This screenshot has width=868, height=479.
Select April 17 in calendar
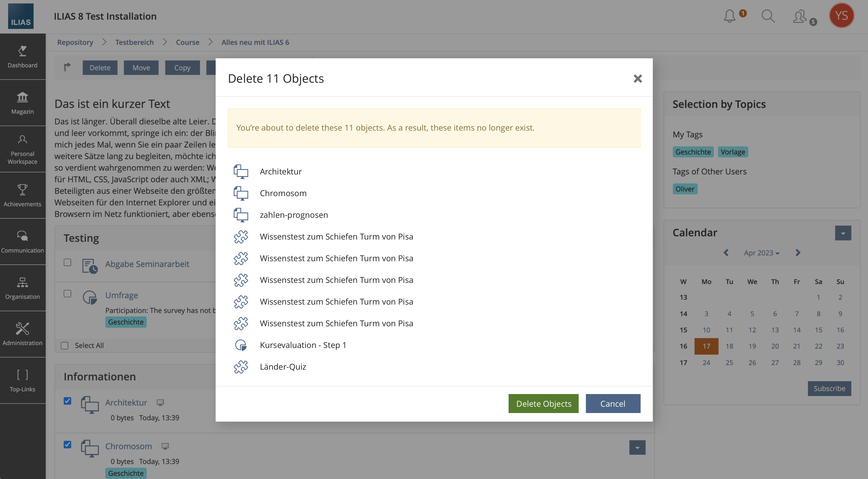pos(706,346)
